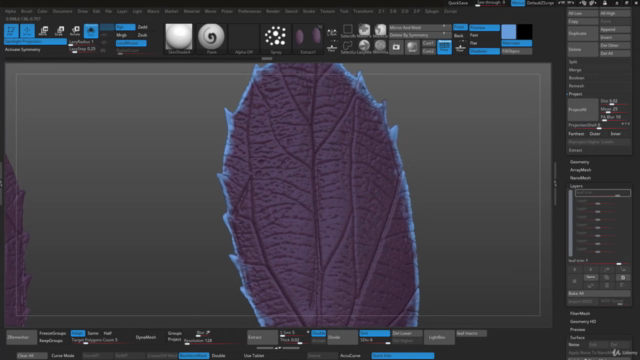Expand the Geometry HD subpalette
This screenshot has width=640, height=360.
click(583, 322)
